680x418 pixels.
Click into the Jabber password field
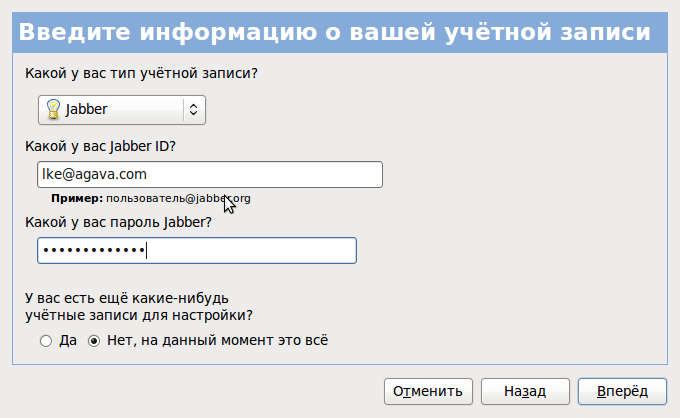click(196, 250)
